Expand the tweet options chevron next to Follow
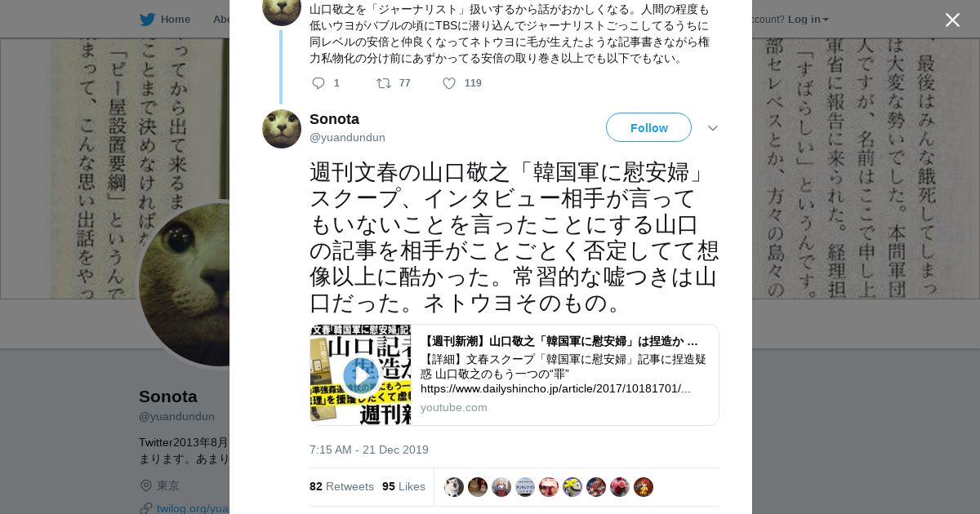Viewport: 980px width, 514px height. pyautogui.click(x=713, y=128)
